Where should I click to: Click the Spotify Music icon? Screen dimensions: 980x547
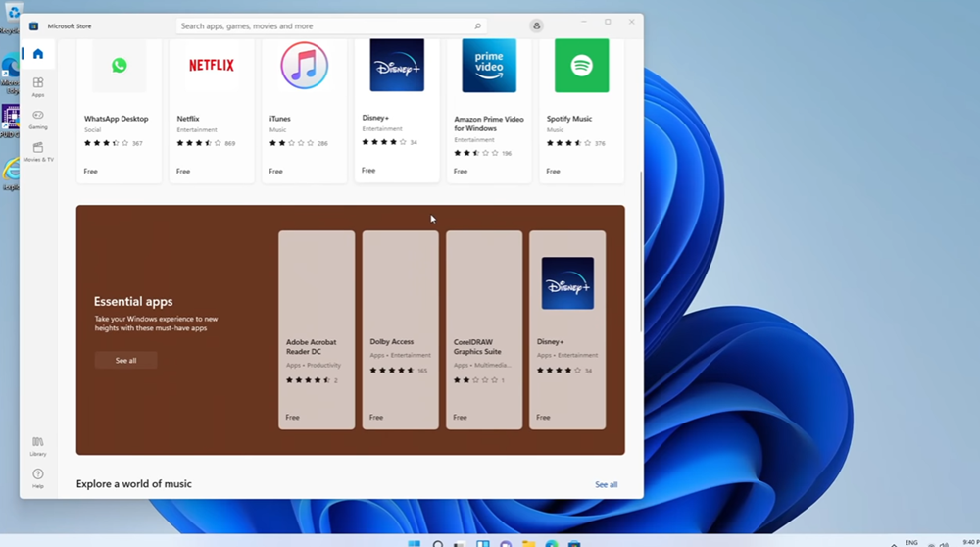tap(582, 65)
